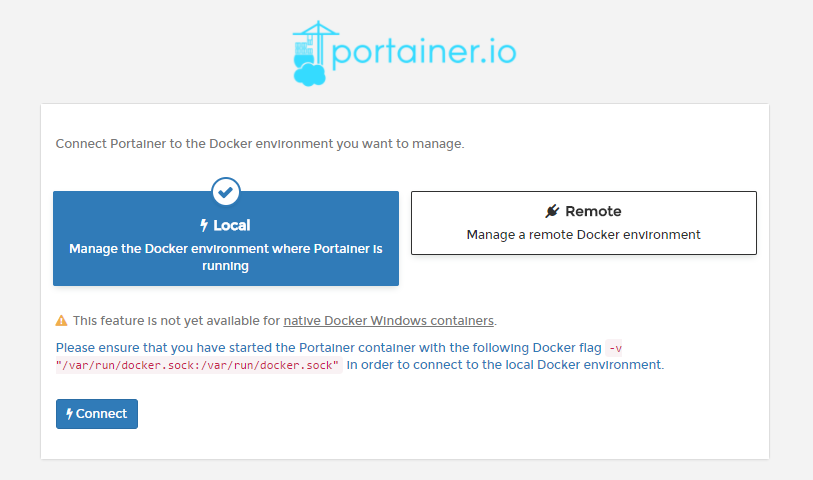Open the native Docker Windows containers link
Screen dimensions: 813x480
[388, 321]
